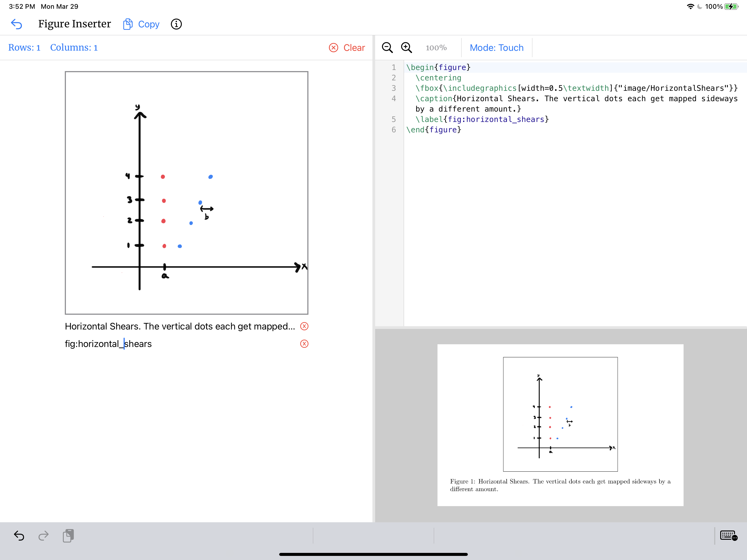Image resolution: width=747 pixels, height=560 pixels.
Task: Tap the Wi-Fi status icon
Action: click(x=690, y=6)
